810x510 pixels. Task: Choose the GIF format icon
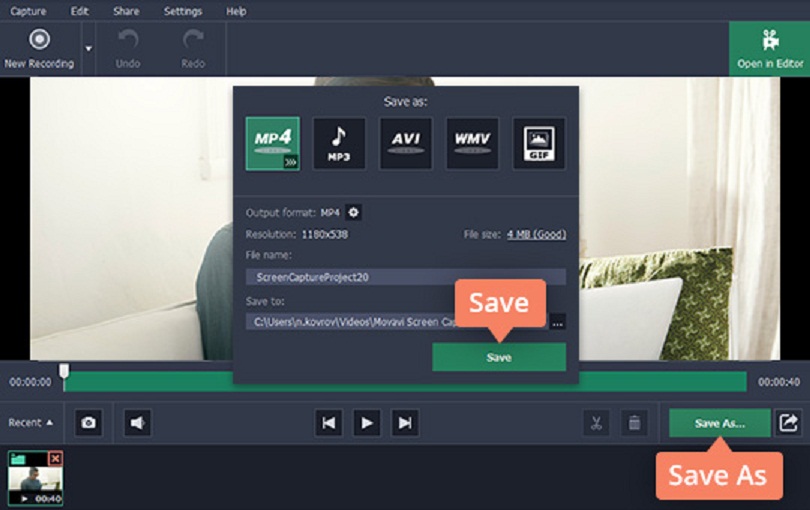coord(539,143)
